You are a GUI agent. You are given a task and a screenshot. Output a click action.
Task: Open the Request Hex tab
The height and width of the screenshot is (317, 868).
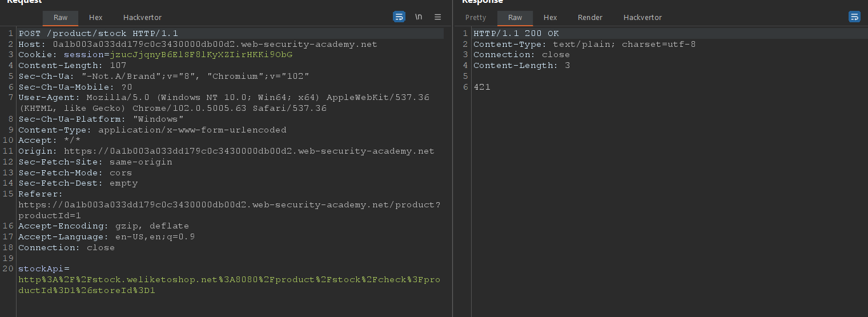click(95, 18)
